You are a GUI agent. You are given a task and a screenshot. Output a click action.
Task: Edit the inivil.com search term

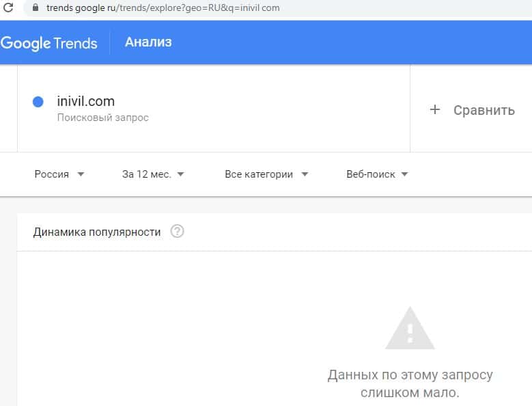(x=86, y=101)
